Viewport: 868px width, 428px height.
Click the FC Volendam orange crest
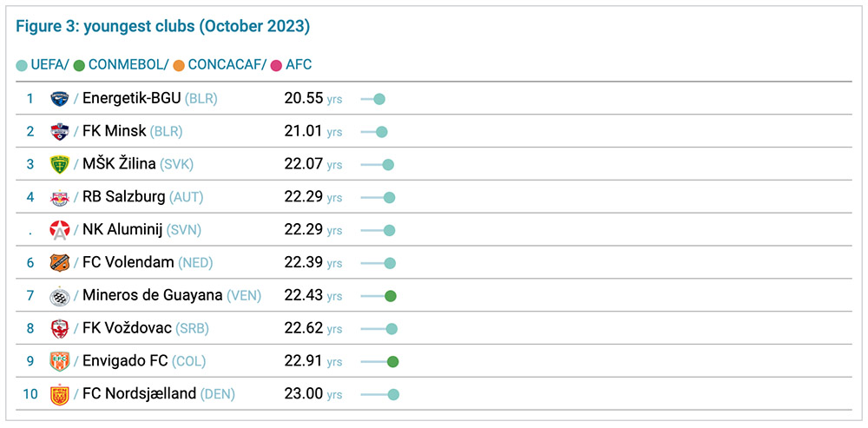coord(59,263)
